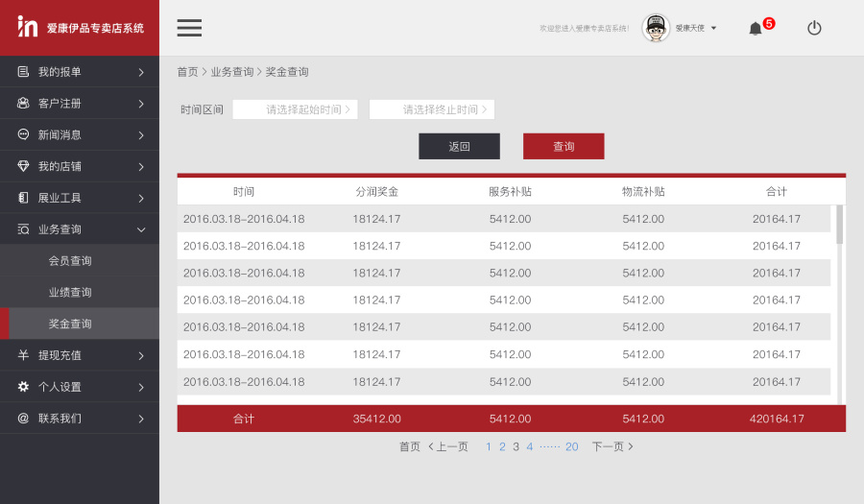Go to 下一页 next page
Screen dimensions: 864x504
click(x=612, y=446)
